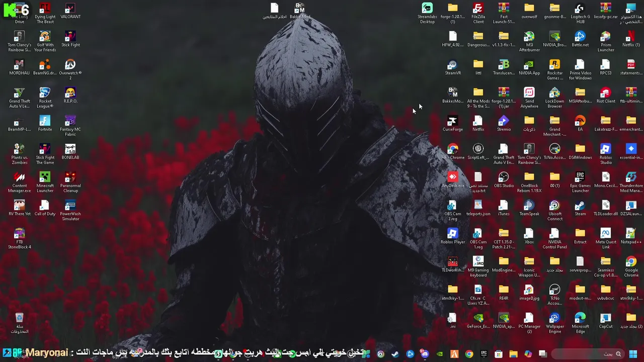Open the SteamVR desktop shortcut
Image resolution: width=644 pixels, height=362 pixels.
tap(453, 67)
